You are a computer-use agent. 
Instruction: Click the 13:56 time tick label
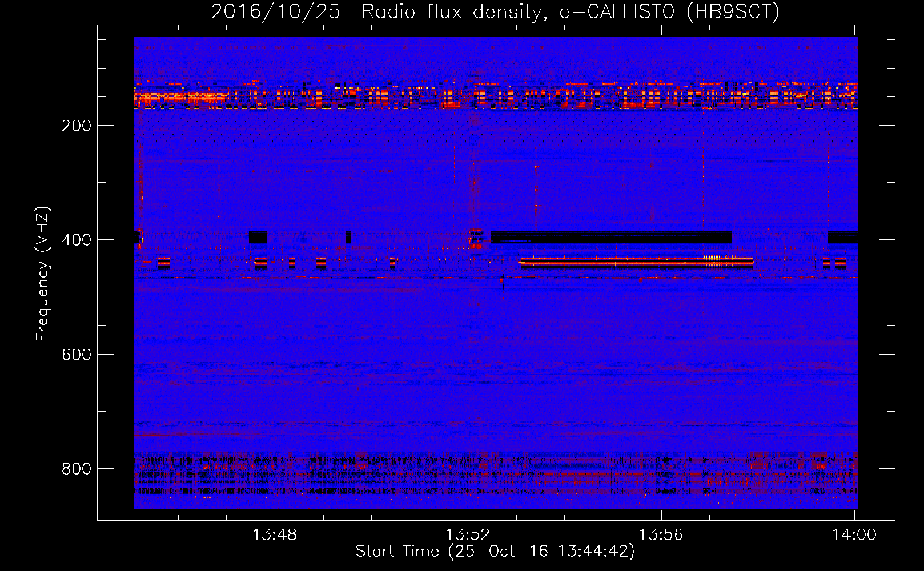pos(661,535)
